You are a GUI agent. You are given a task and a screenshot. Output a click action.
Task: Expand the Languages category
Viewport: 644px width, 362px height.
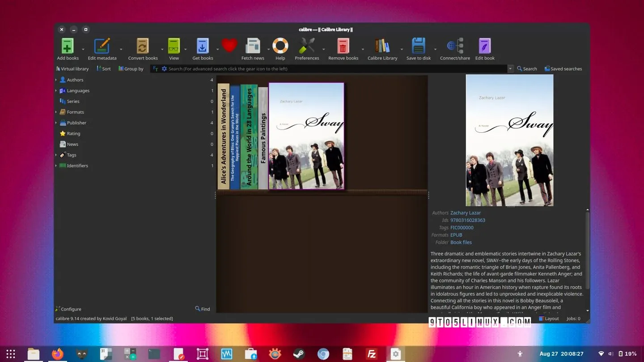pyautogui.click(x=56, y=91)
